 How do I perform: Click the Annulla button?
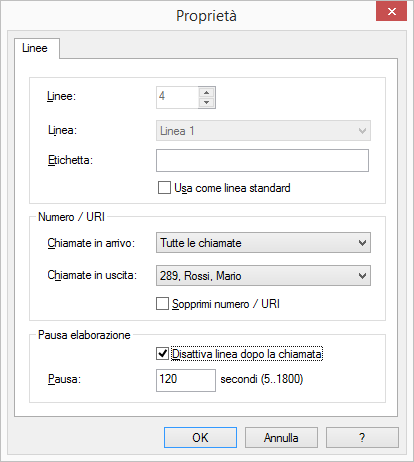[281, 437]
